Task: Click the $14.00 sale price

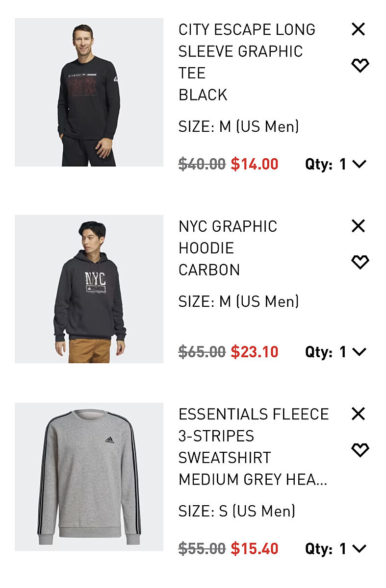Action: 255,164
